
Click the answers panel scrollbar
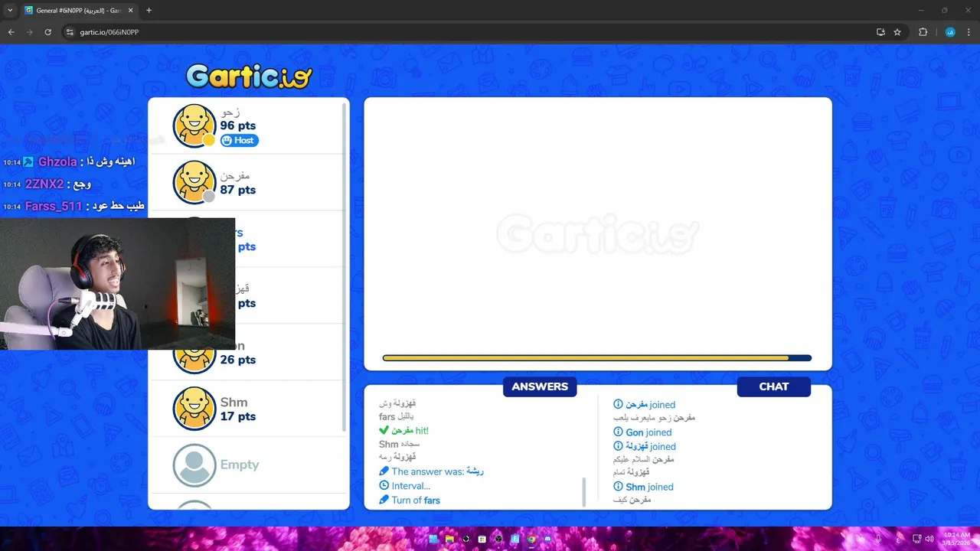[583, 491]
